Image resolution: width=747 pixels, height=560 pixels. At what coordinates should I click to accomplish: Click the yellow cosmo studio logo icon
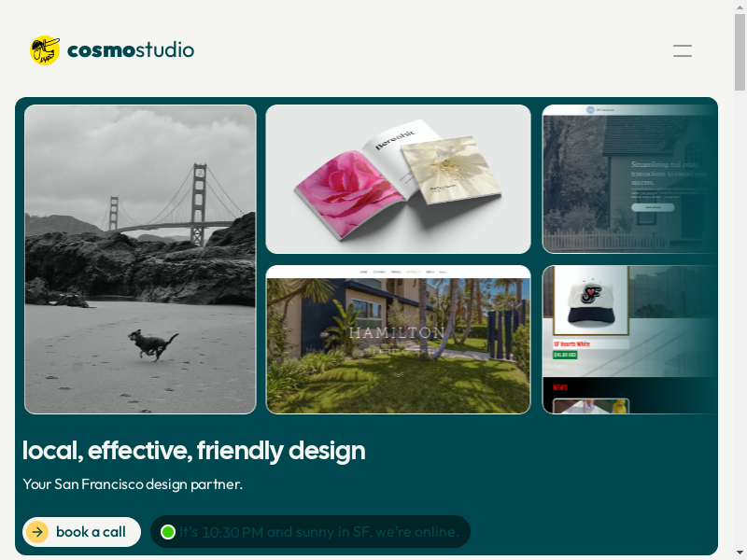pyautogui.click(x=45, y=50)
